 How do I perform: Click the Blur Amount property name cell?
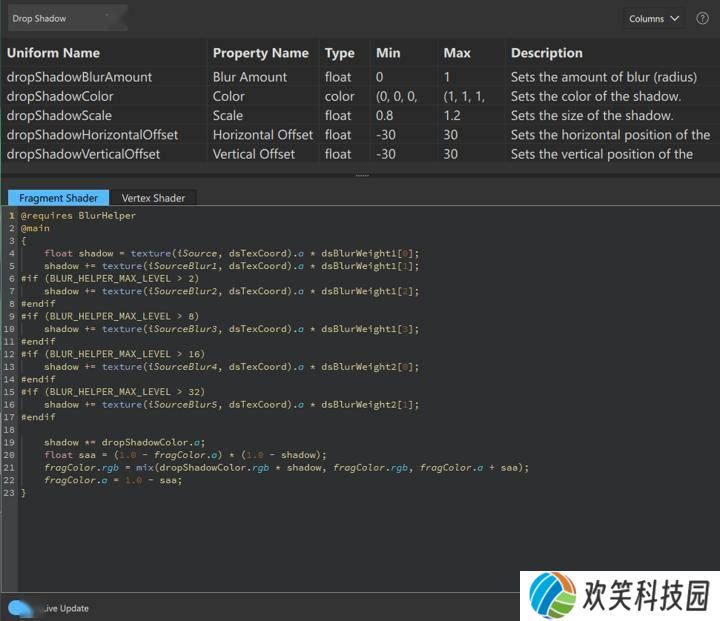click(x=249, y=77)
